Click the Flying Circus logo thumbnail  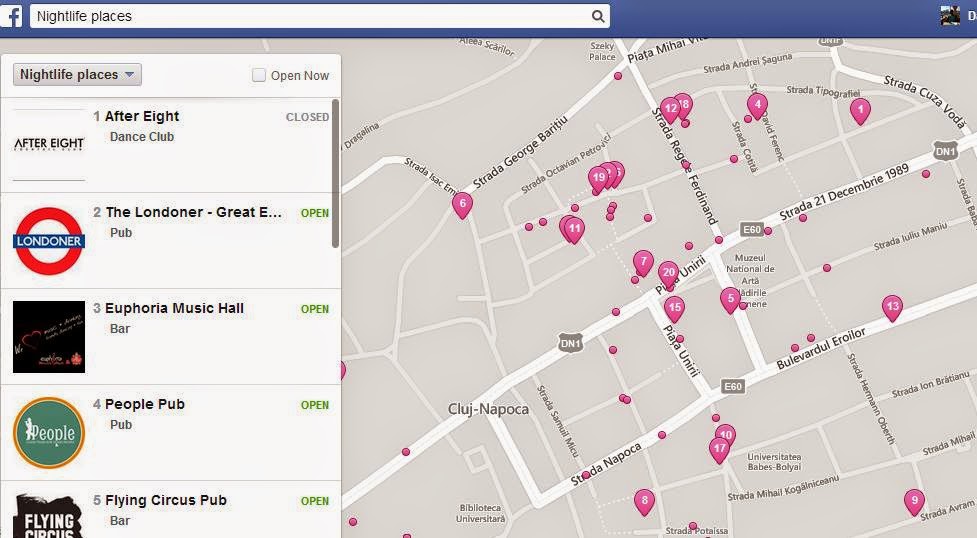point(49,516)
